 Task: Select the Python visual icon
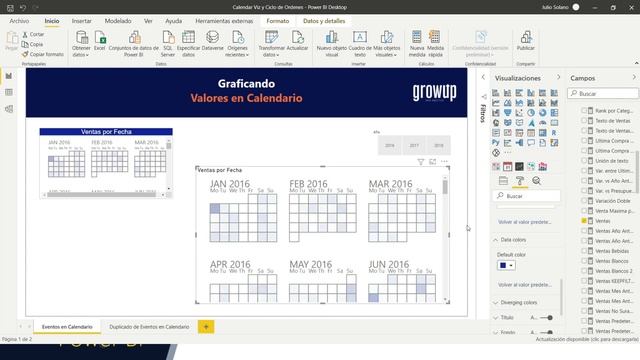[496, 143]
